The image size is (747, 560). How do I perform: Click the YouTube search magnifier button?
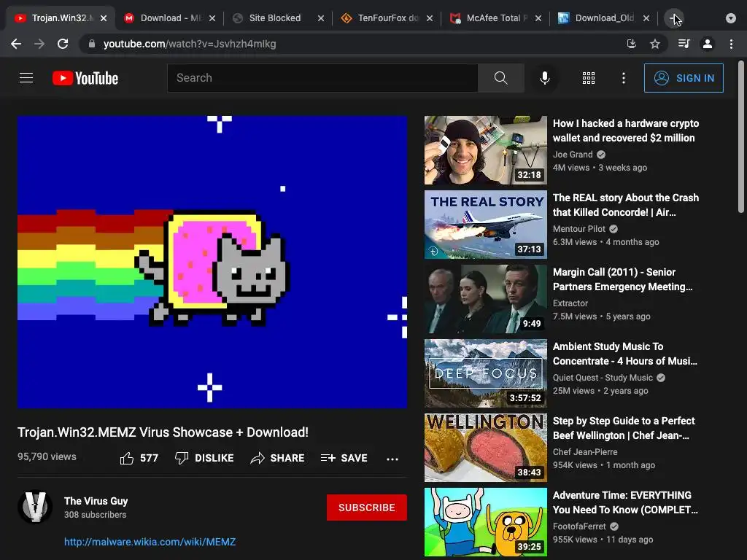click(500, 77)
